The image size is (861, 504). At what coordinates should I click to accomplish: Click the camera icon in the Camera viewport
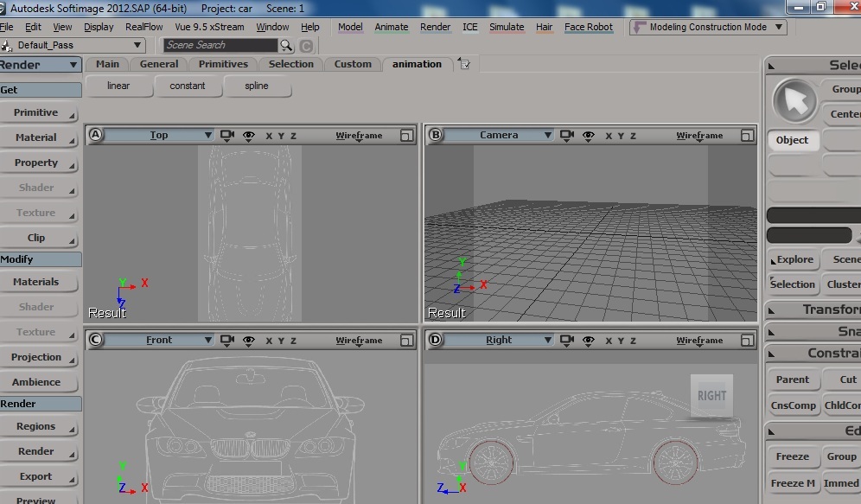(567, 135)
